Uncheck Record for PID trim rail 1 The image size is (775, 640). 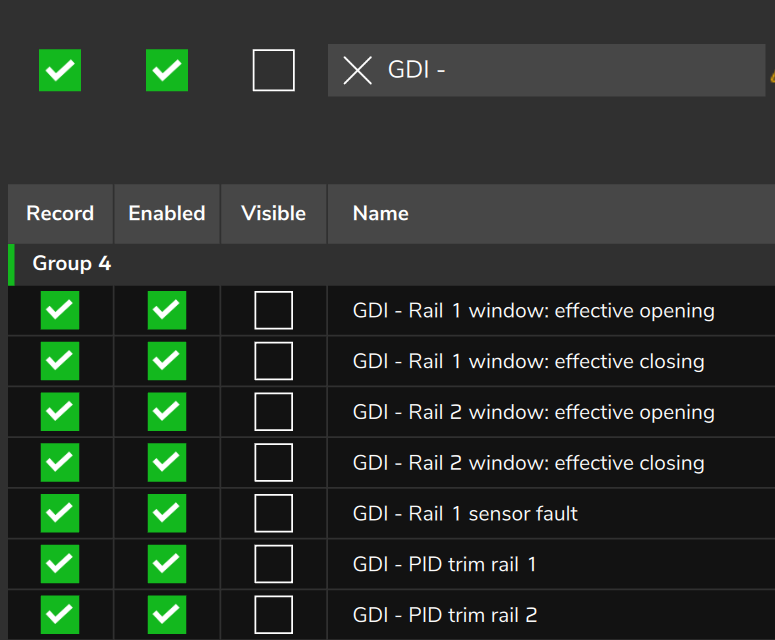pos(60,564)
